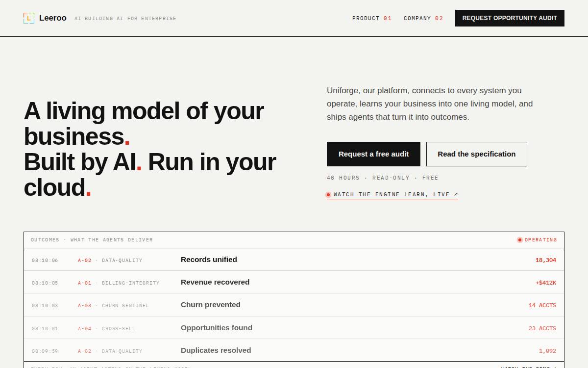Click the 08:09:59 timestamp
Viewport: 588px width, 368px height.
coord(45,351)
